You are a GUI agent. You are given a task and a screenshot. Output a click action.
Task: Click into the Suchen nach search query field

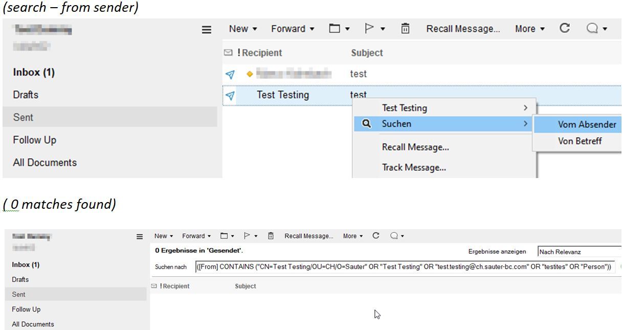404,267
